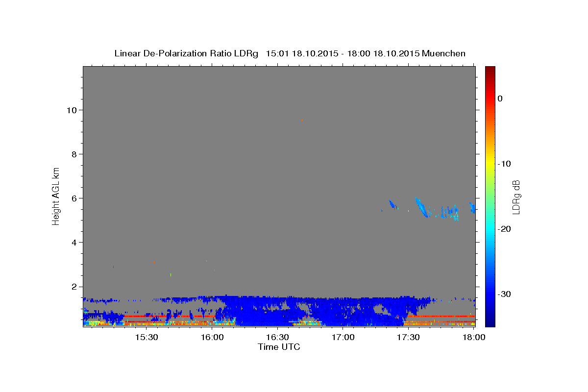The height and width of the screenshot is (392, 588).
Task: Click the dark red top of colorbar
Action: [x=490, y=70]
